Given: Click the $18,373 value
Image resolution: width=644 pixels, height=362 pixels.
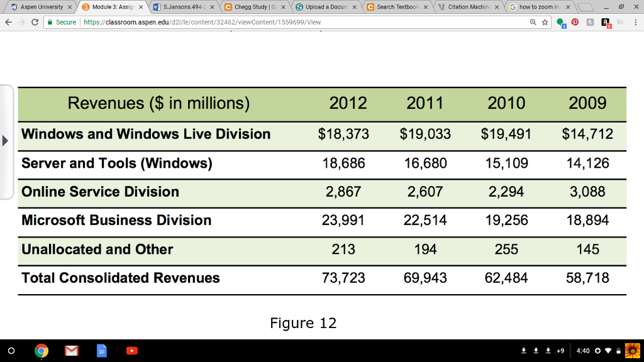Looking at the screenshot, I should [x=343, y=134].
